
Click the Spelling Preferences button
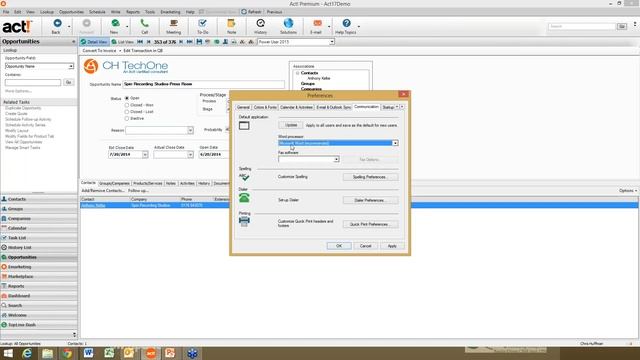pos(370,177)
